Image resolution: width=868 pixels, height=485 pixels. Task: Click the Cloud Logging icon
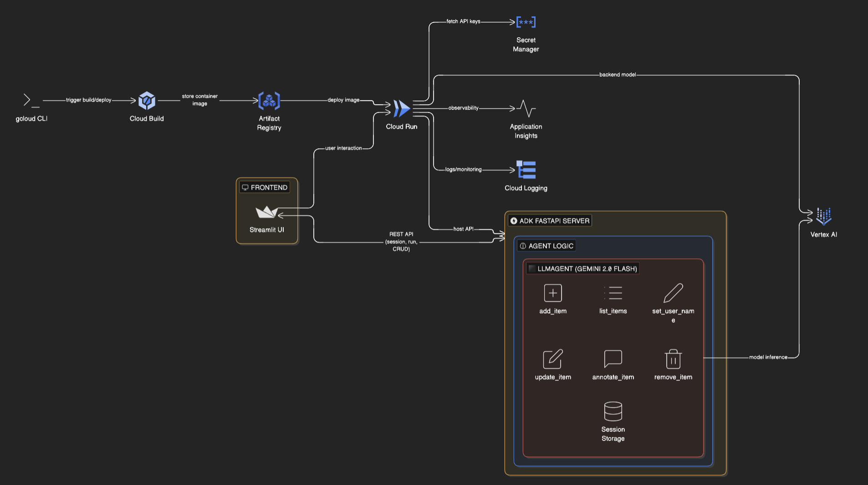point(526,169)
